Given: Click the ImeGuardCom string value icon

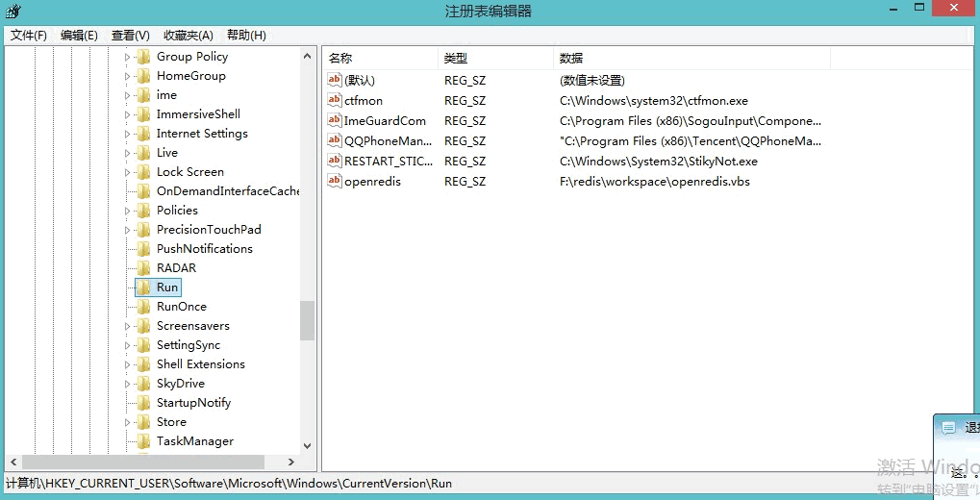Looking at the screenshot, I should coord(335,121).
